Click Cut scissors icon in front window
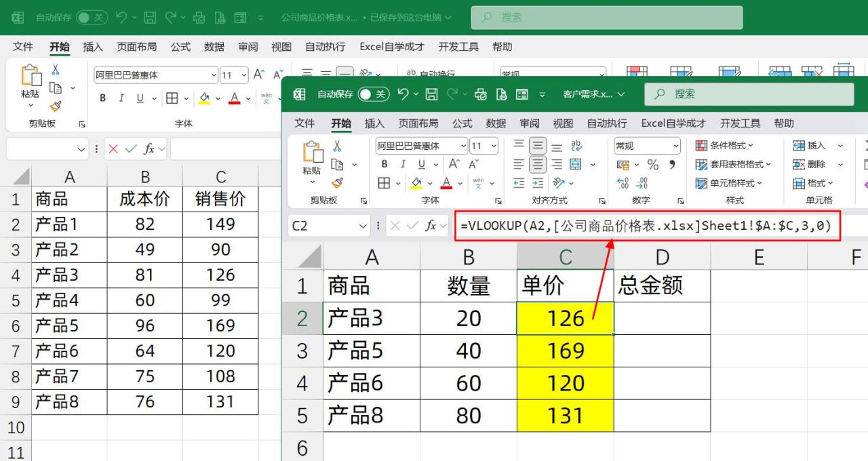 [x=337, y=146]
